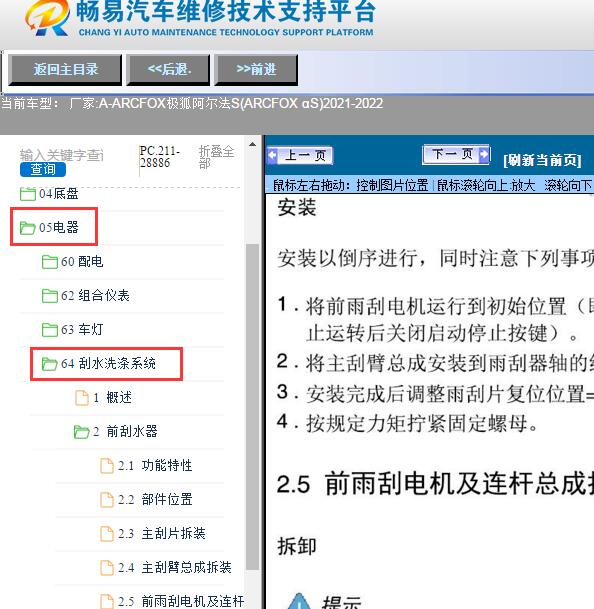Click the page icon beside 2.1 功能特性
Image resolution: width=594 pixels, height=609 pixels.
107,466
